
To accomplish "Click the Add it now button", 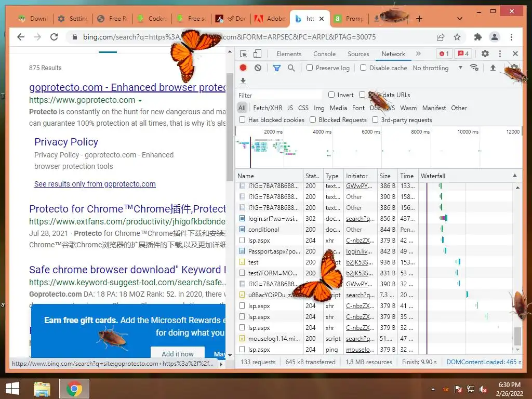I will click(178, 353).
